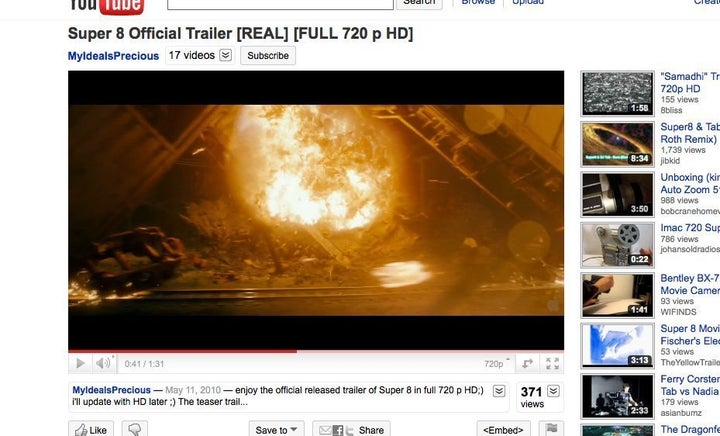Open the 720p quality selector
Screen dimensions: 720x436
(x=497, y=363)
